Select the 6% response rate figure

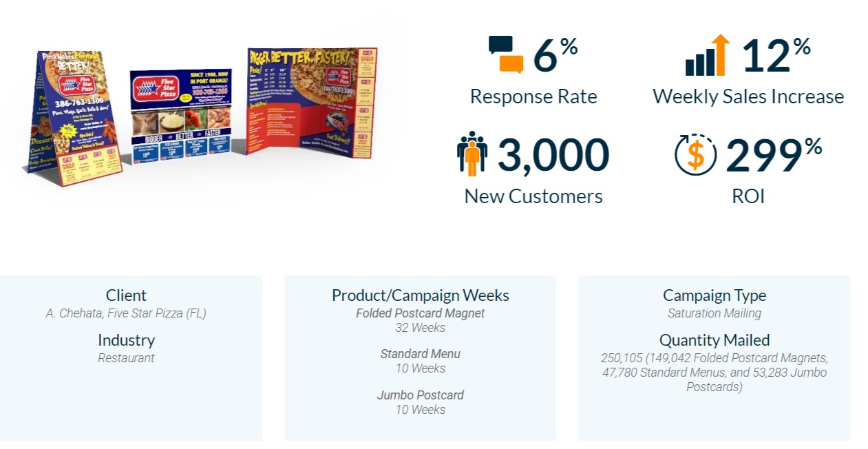tap(555, 55)
